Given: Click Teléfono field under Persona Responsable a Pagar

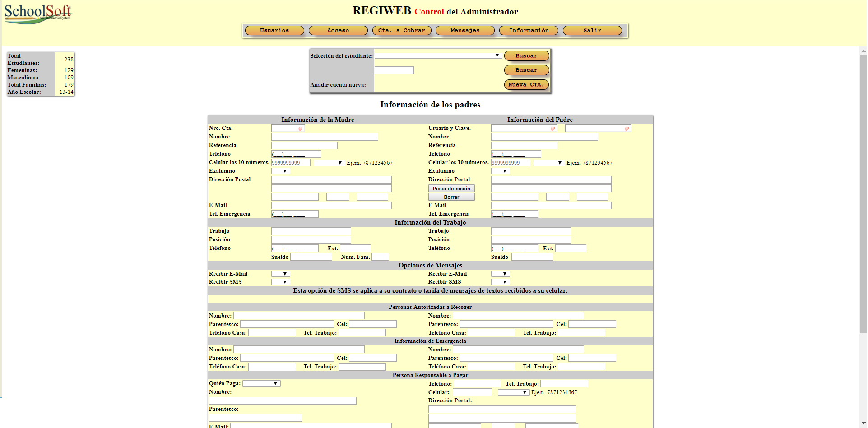Looking at the screenshot, I should click(477, 384).
